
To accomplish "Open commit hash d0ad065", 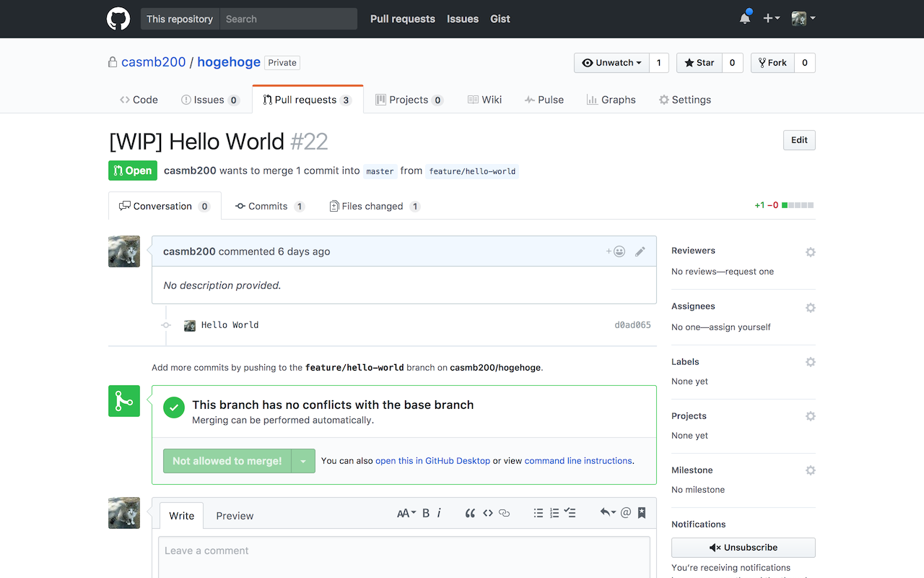I will pyautogui.click(x=632, y=325).
